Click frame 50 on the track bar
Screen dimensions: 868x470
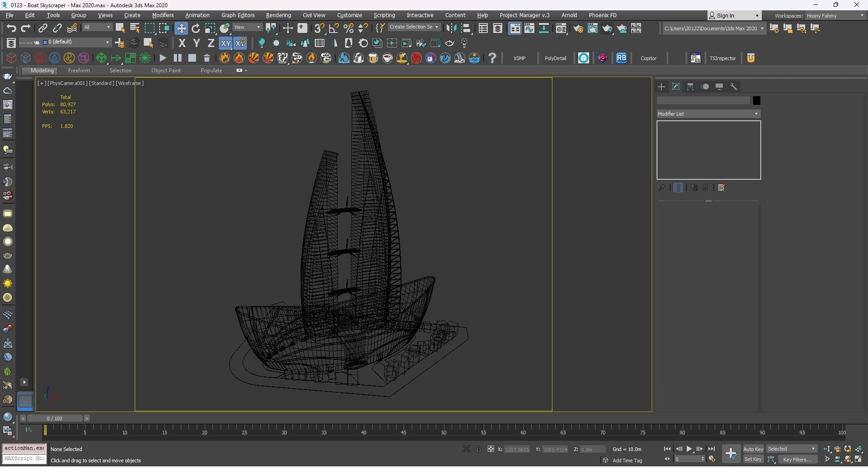pos(443,432)
